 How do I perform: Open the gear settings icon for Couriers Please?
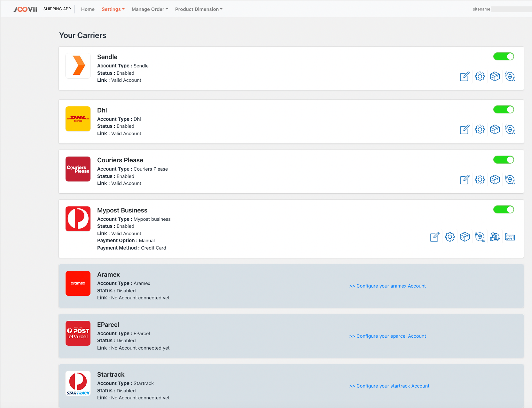pos(480,180)
